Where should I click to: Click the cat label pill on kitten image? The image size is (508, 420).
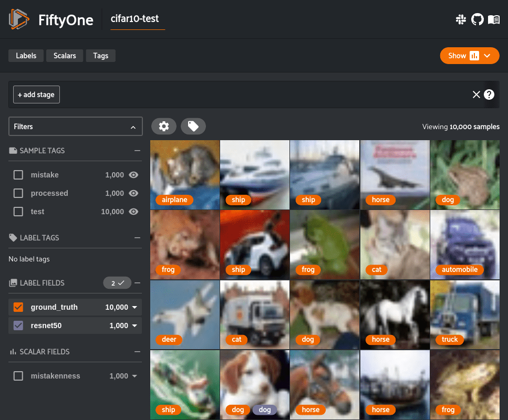point(377,269)
